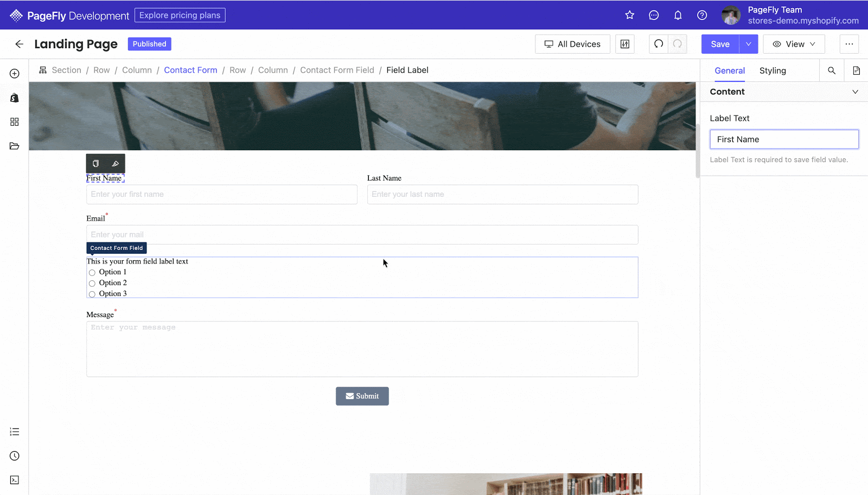Image resolution: width=868 pixels, height=495 pixels.
Task: Click the Submit form button
Action: 362,396
